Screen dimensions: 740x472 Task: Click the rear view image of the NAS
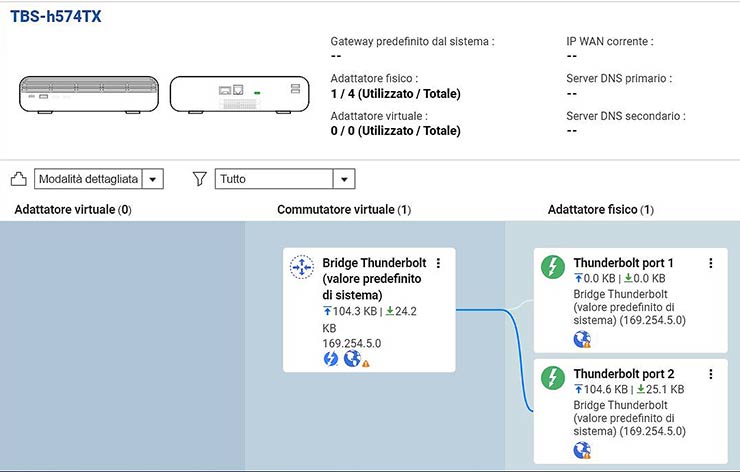point(237,95)
